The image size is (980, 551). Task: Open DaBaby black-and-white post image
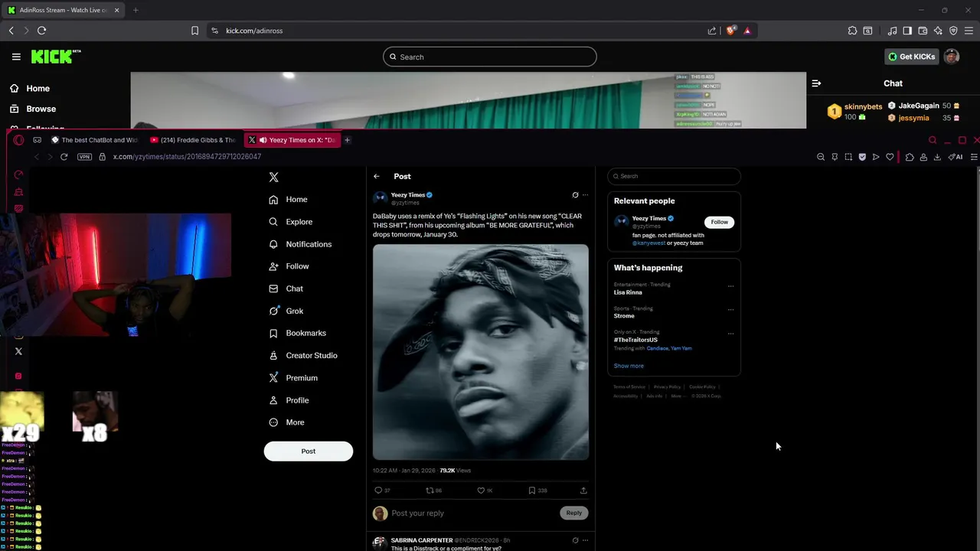click(x=481, y=353)
